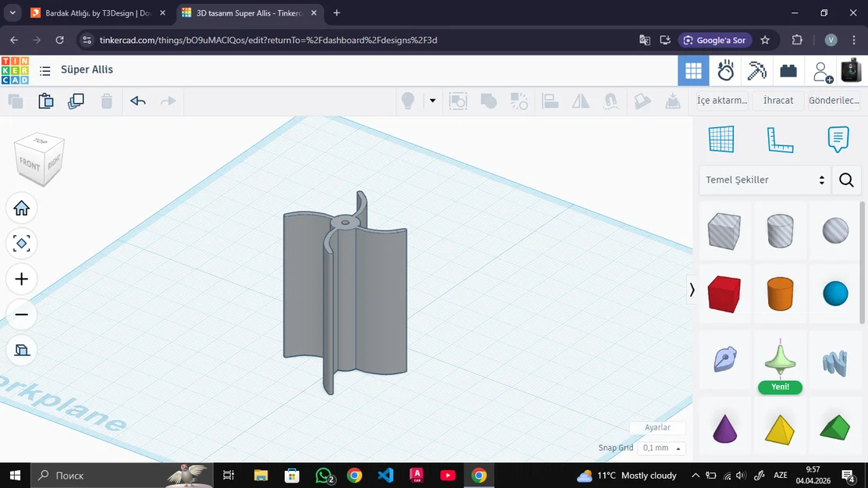Open Minecraft mode with the pickaxe icon

click(756, 70)
